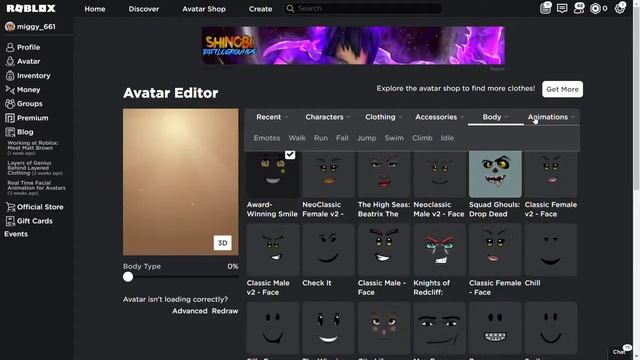The image size is (640, 360).
Task: Select The High Seas: Beatrix face
Action: [384, 174]
